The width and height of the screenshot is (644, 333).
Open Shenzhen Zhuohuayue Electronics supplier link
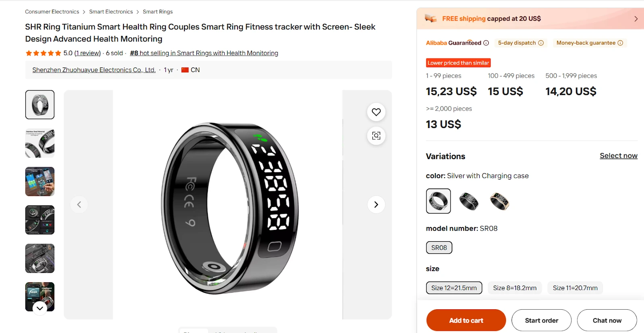tap(94, 70)
